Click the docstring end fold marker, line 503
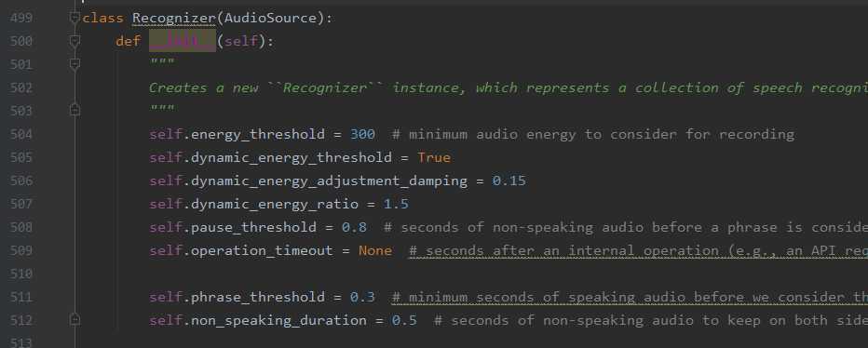868x348 pixels. (75, 111)
